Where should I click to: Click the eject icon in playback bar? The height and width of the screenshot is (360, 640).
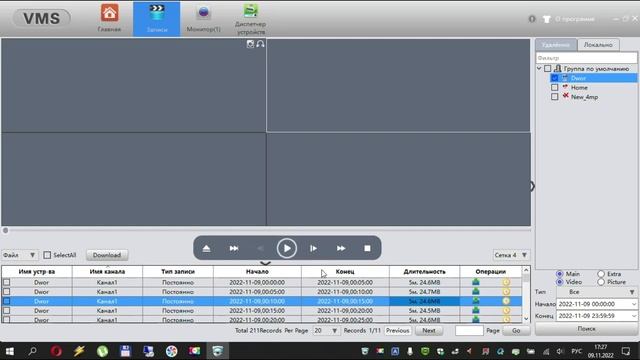coord(206,248)
